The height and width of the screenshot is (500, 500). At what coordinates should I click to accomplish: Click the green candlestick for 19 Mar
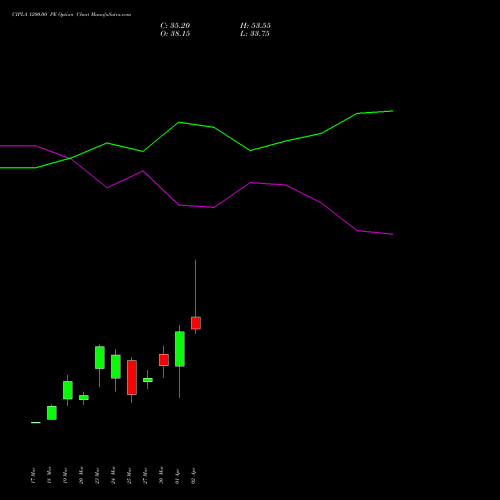pyautogui.click(x=68, y=390)
